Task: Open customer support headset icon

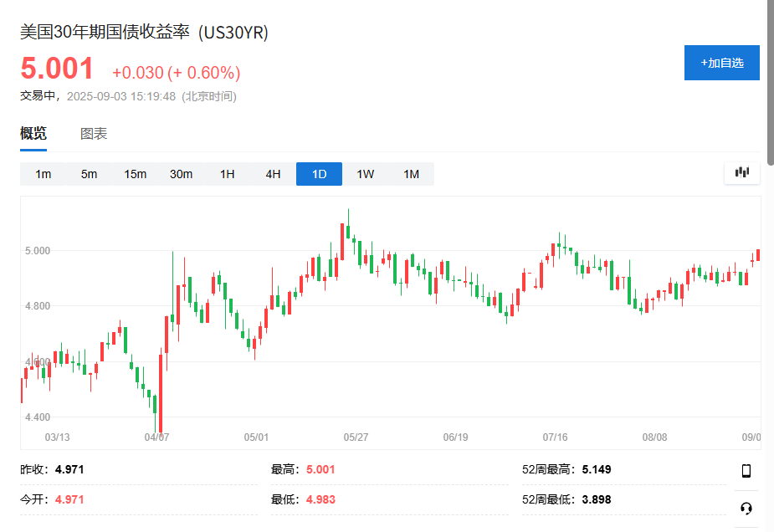Action: tap(746, 508)
